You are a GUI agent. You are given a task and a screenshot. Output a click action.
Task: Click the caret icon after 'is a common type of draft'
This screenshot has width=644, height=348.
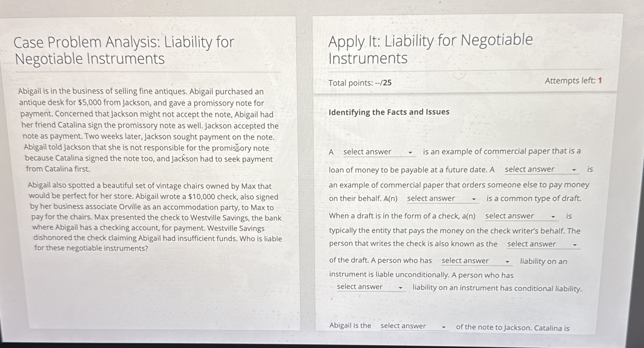474,199
